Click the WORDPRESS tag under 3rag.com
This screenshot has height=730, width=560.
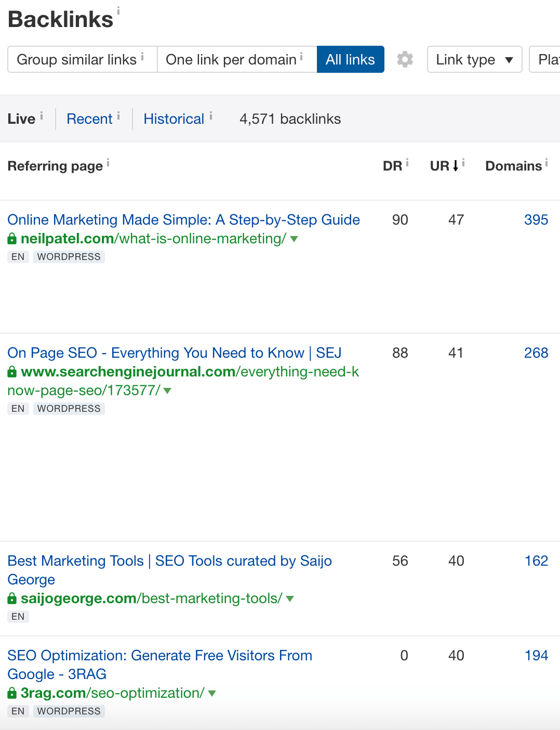tap(69, 711)
